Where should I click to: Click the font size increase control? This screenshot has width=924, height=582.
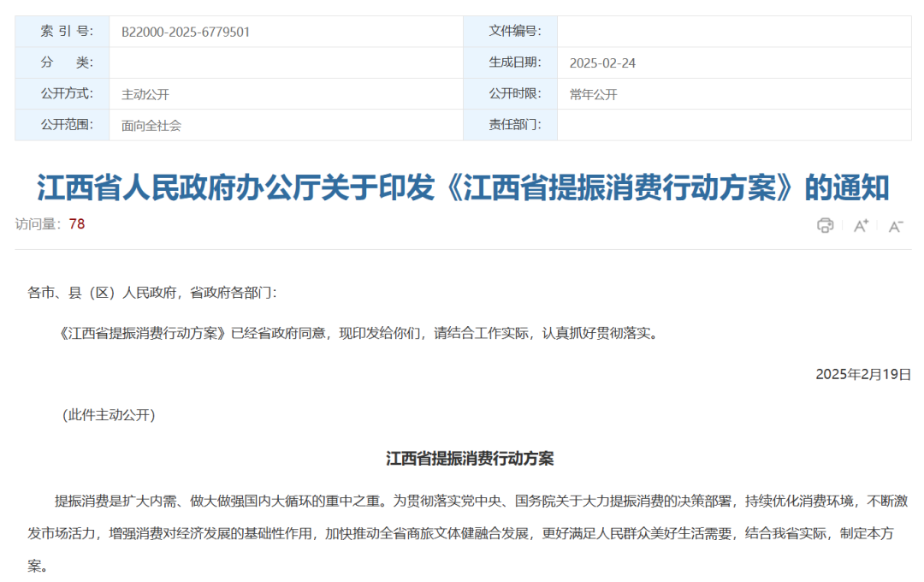click(x=859, y=225)
